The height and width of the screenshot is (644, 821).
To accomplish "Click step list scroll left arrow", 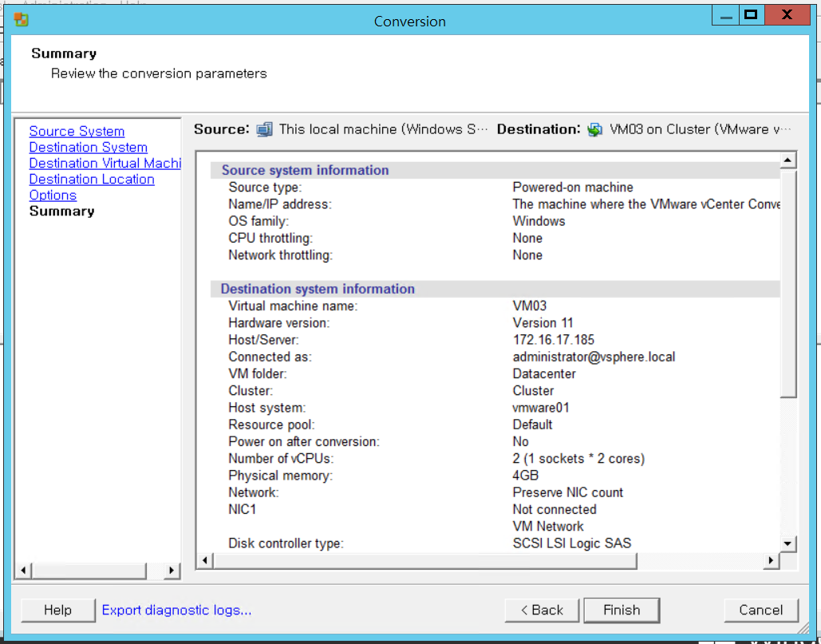I will tap(23, 570).
